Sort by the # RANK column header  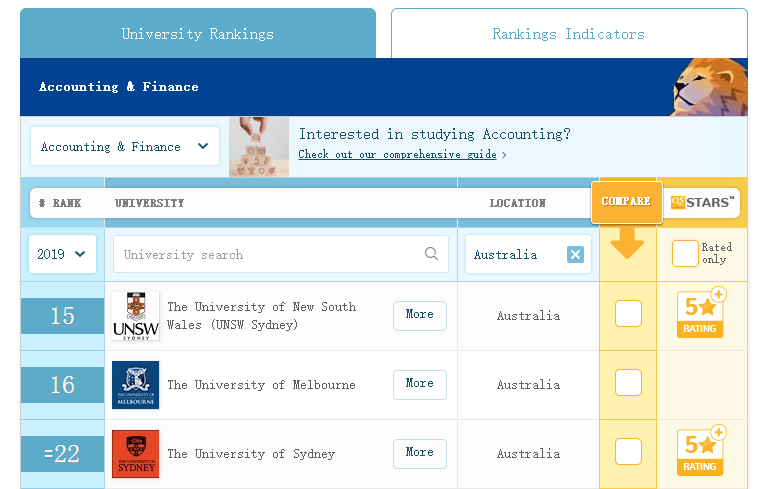60,203
